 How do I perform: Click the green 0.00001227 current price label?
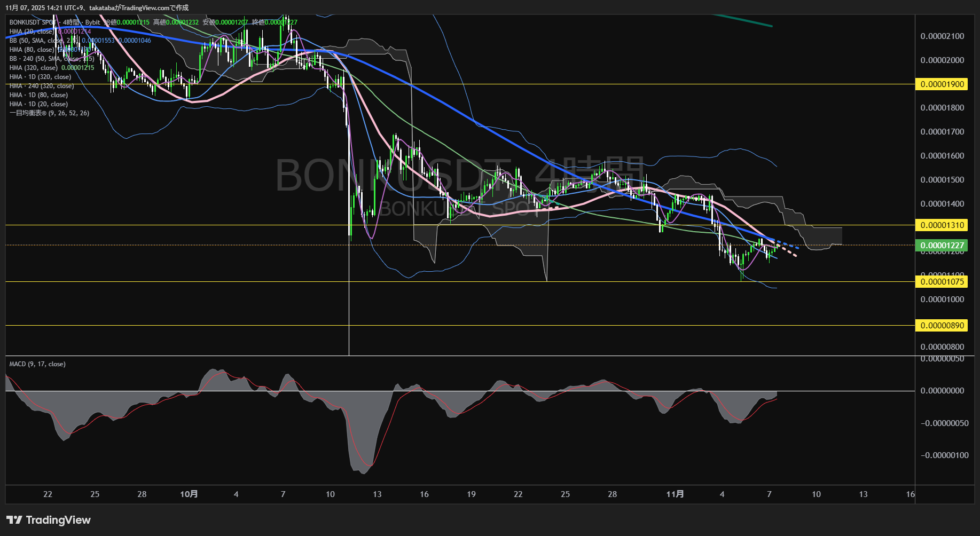click(x=942, y=246)
